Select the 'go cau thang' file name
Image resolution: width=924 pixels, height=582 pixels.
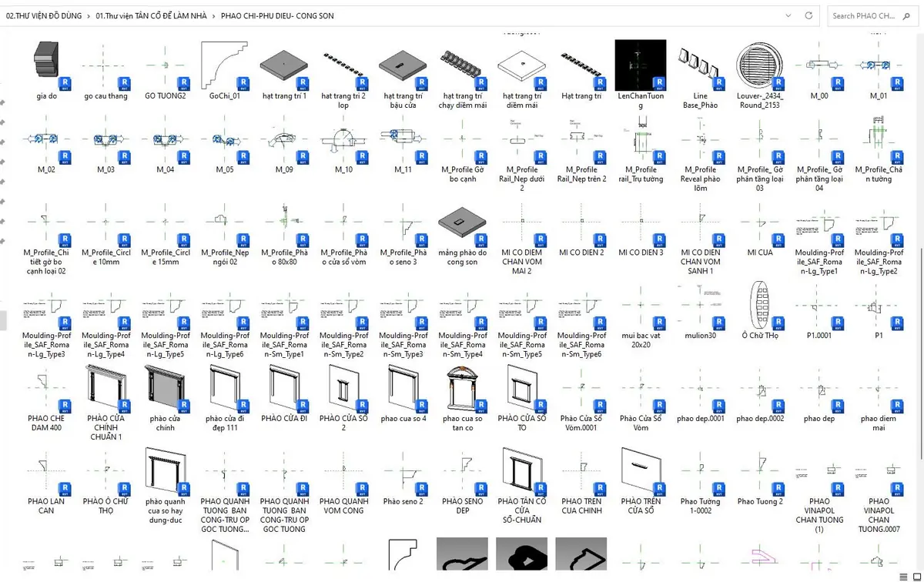(106, 96)
